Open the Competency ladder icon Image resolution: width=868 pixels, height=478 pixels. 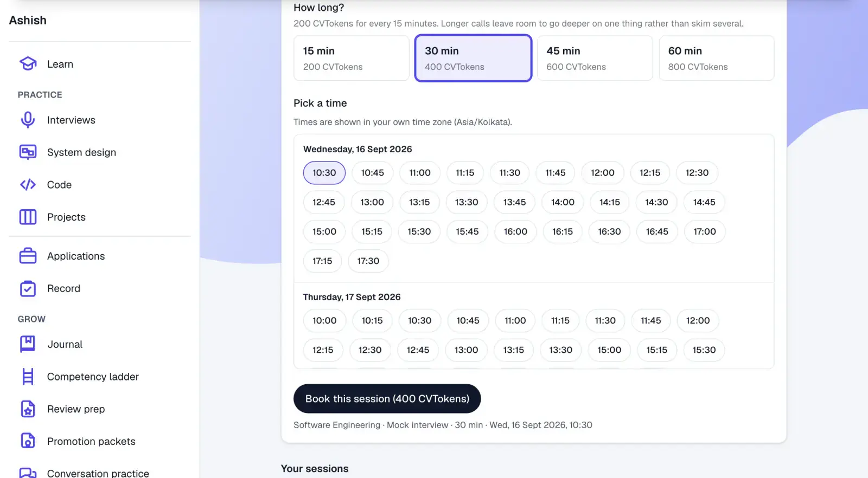28,377
